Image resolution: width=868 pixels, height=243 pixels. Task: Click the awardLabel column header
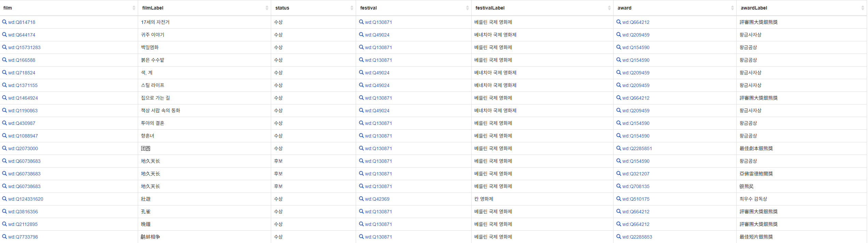pos(754,8)
